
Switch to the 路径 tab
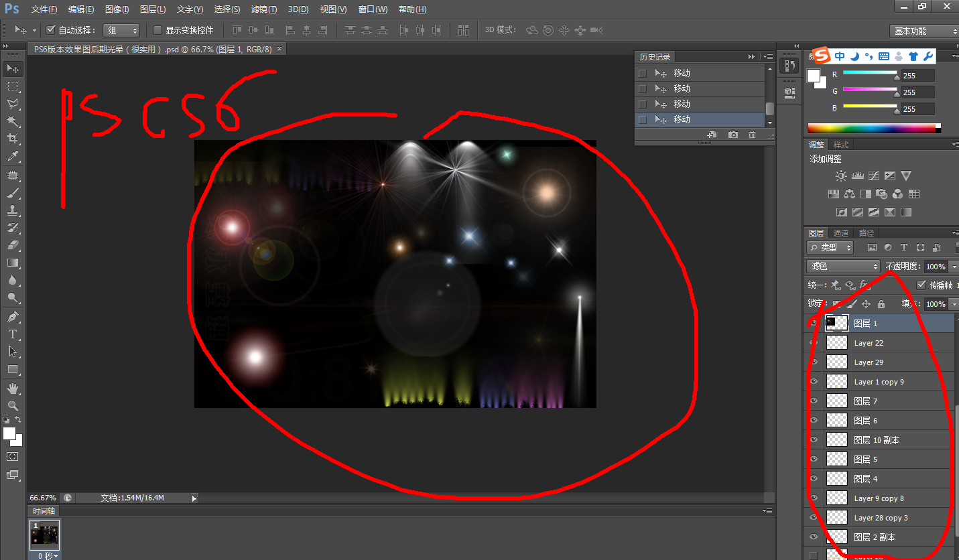coord(867,233)
